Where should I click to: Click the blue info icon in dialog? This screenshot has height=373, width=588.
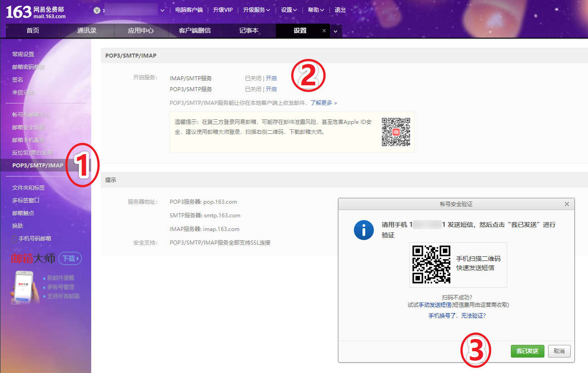pos(363,230)
